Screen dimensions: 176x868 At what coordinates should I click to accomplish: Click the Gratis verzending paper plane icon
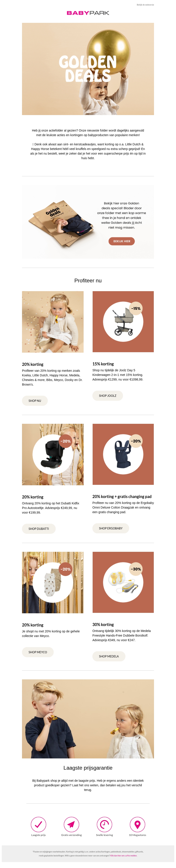71,824
